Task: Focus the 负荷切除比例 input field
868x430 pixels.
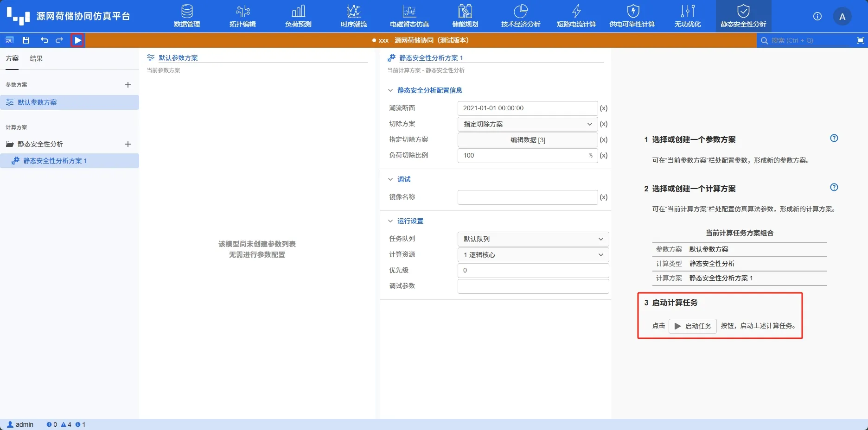Action: pos(528,156)
